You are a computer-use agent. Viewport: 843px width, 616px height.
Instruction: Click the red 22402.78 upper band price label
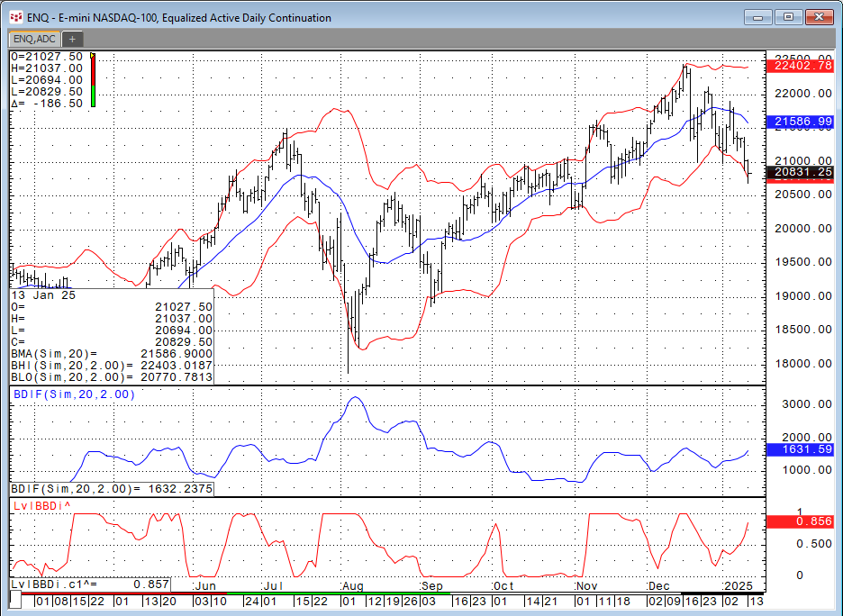801,66
